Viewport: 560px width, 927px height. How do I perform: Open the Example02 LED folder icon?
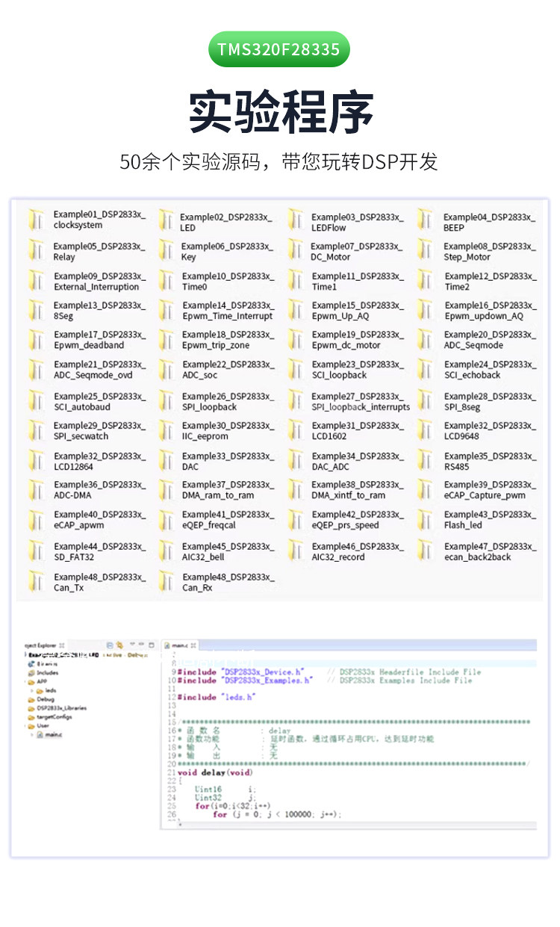(x=166, y=221)
